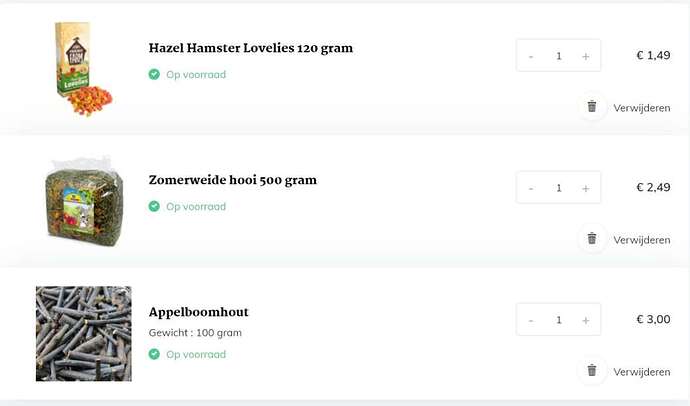Increase quantity of Appelboomhout

(586, 320)
